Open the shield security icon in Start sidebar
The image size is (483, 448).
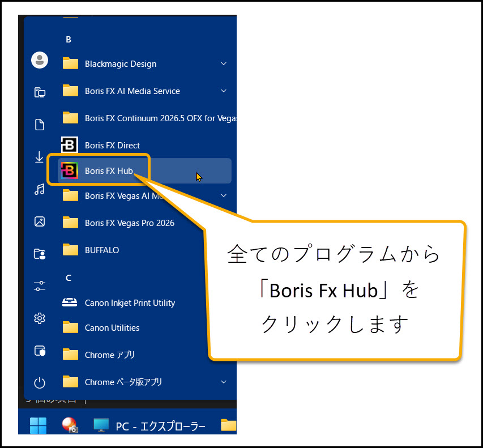tap(40, 351)
